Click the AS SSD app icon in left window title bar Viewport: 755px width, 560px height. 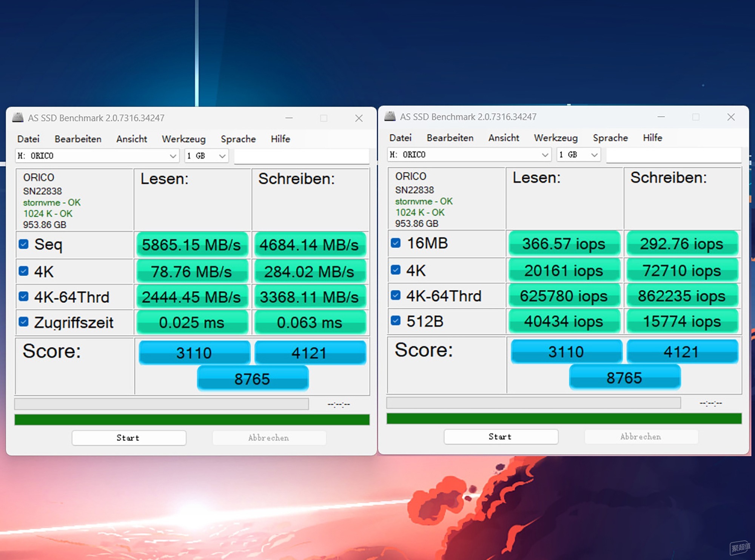pos(18,118)
